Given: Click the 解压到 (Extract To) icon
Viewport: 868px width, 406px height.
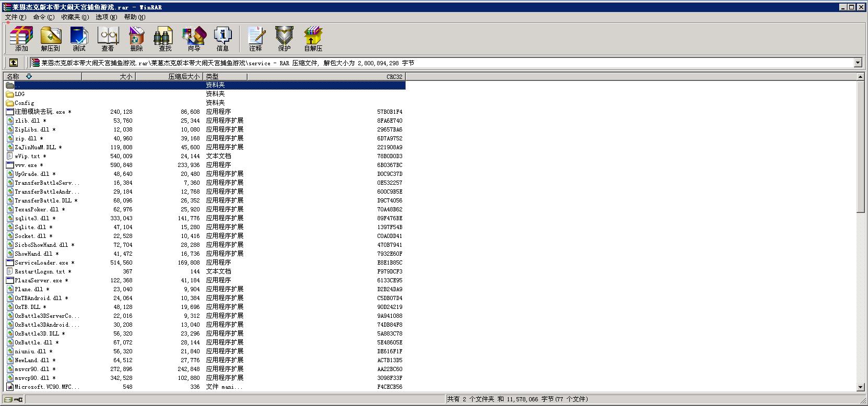Looking at the screenshot, I should pos(51,39).
